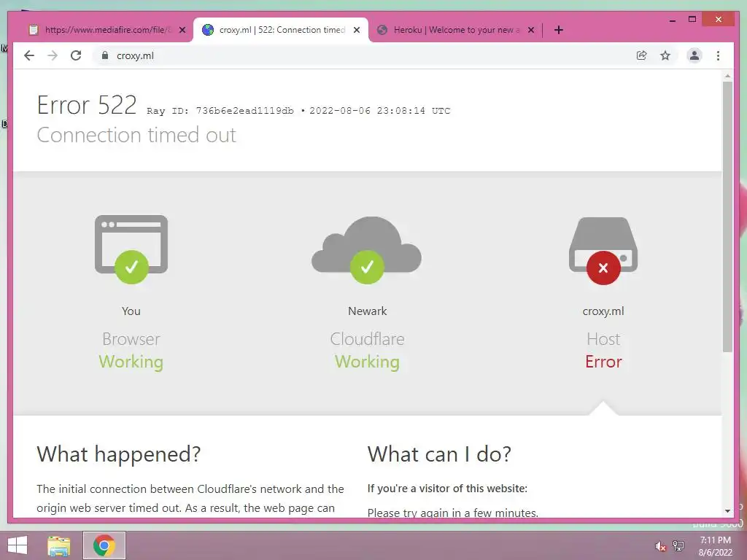Click the red "Error" host status

point(603,362)
